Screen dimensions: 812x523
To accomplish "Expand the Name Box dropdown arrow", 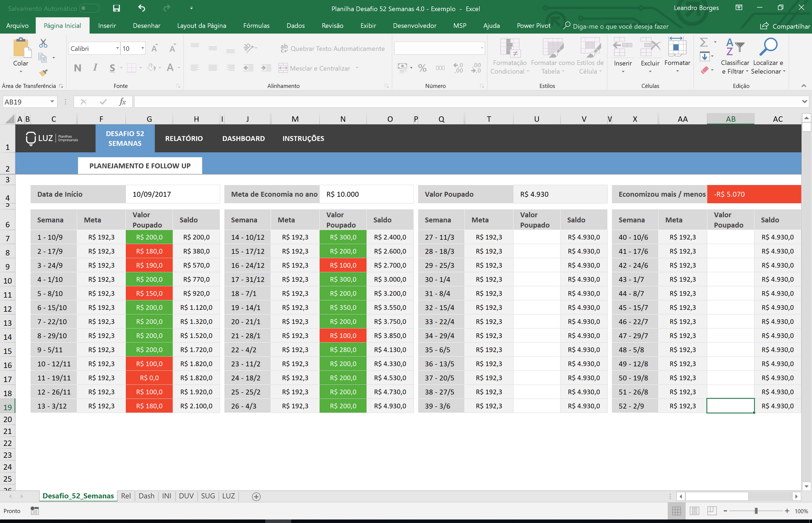I will (x=52, y=102).
